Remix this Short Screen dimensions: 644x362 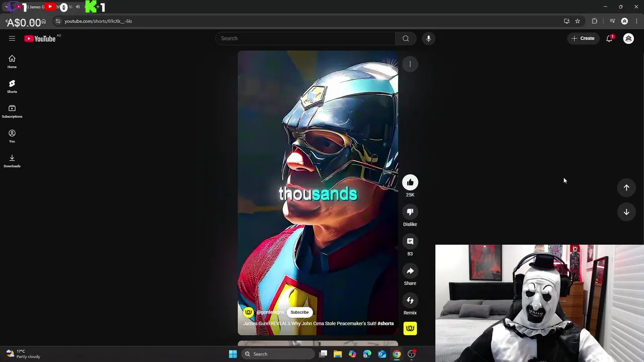tap(410, 301)
